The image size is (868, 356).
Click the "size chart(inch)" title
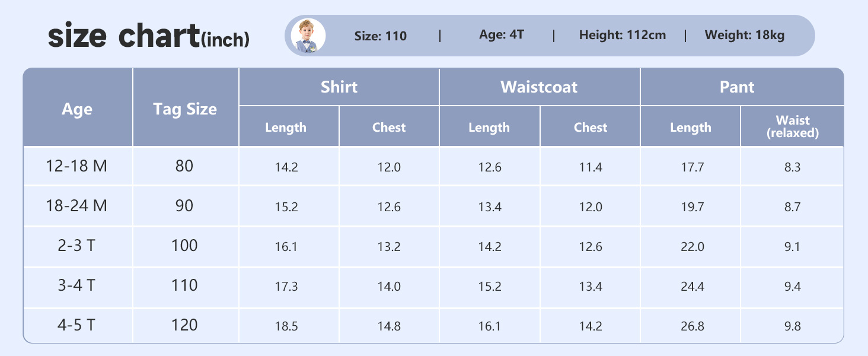point(149,37)
